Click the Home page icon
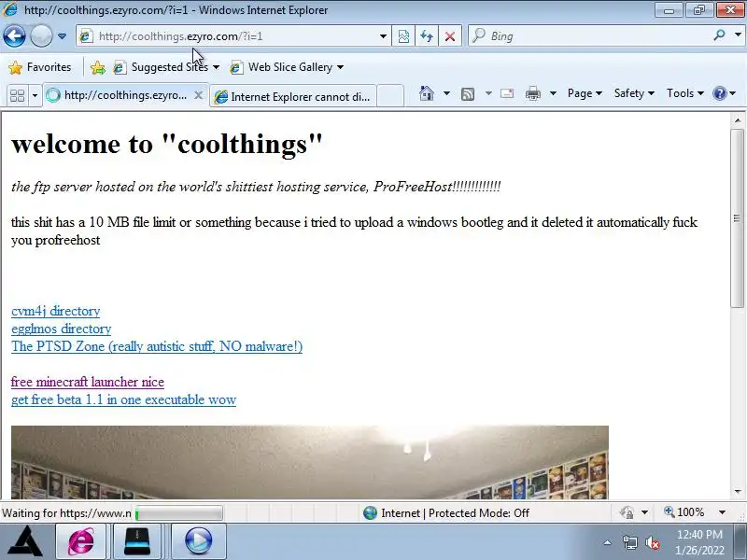The width and height of the screenshot is (747, 560). [427, 93]
